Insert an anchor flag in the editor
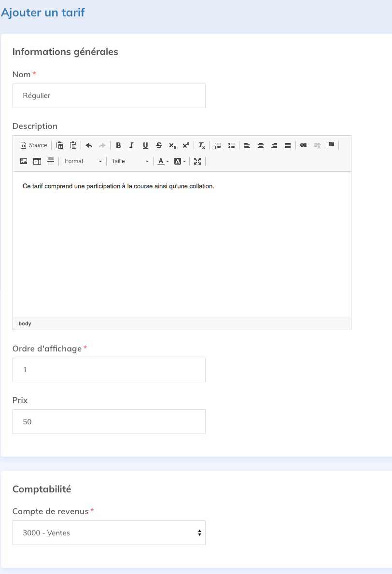 click(x=332, y=145)
